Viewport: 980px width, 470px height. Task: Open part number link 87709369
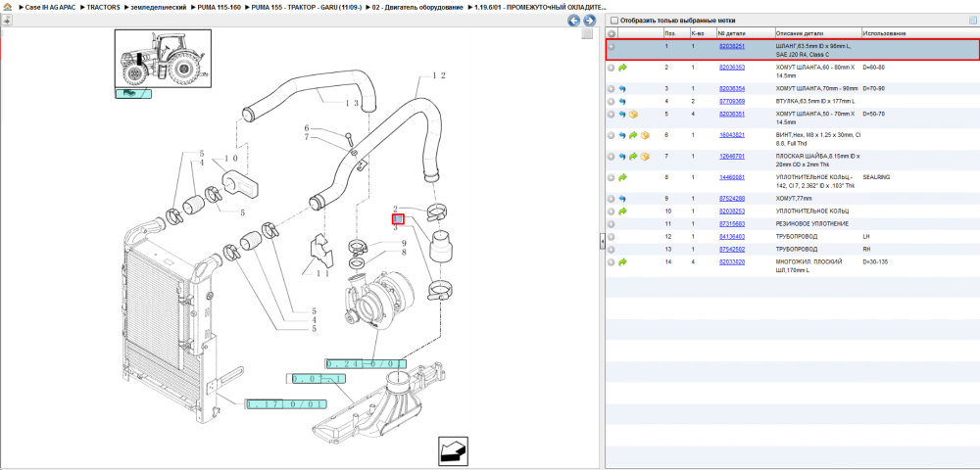(731, 101)
